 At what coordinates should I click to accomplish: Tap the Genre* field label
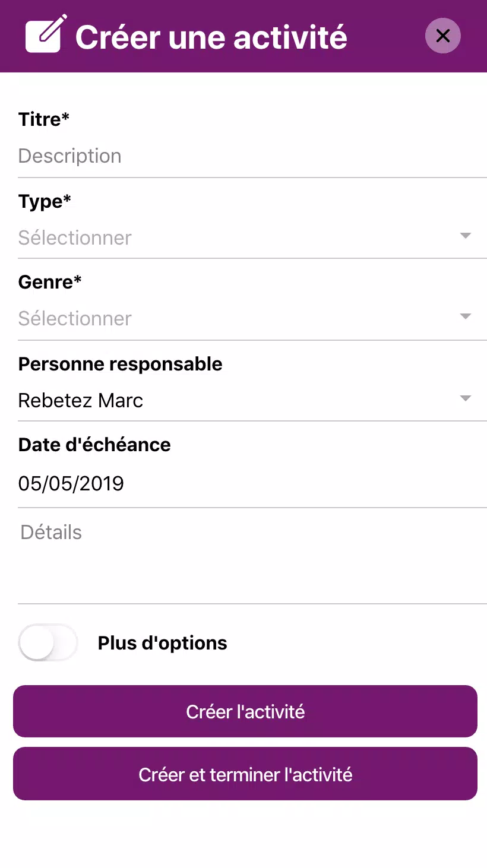click(50, 282)
